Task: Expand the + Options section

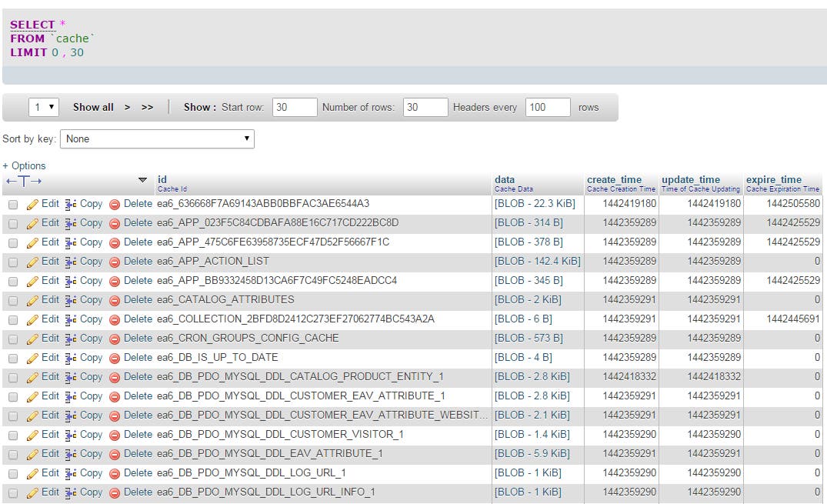Action: [x=25, y=165]
